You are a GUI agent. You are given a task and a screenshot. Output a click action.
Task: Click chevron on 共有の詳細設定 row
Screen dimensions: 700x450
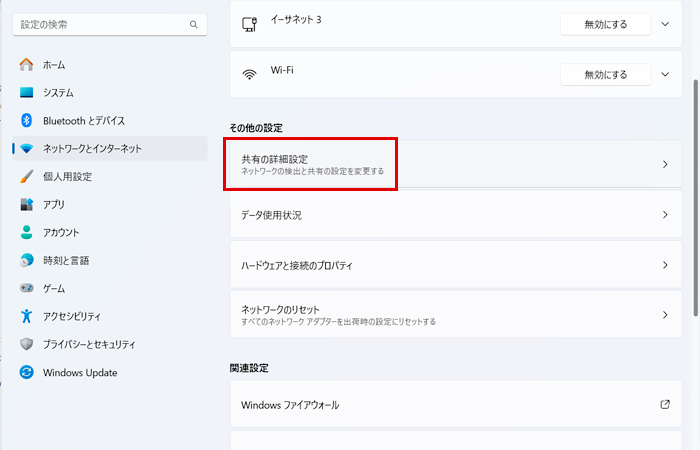pyautogui.click(x=665, y=164)
